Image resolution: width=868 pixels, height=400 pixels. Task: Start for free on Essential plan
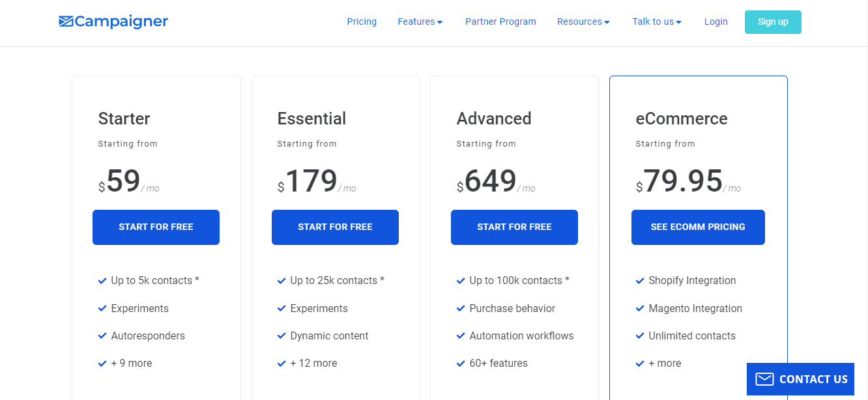(x=335, y=227)
